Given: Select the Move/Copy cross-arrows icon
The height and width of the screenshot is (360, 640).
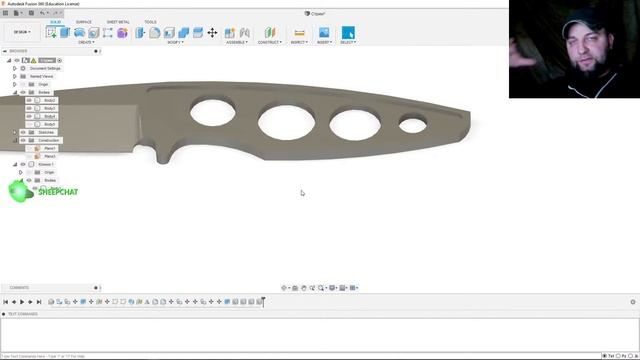Looking at the screenshot, I should [212, 33].
